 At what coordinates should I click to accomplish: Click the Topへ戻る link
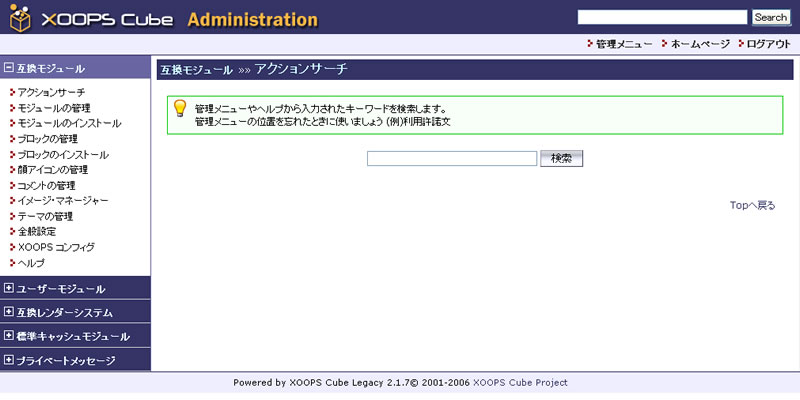752,205
